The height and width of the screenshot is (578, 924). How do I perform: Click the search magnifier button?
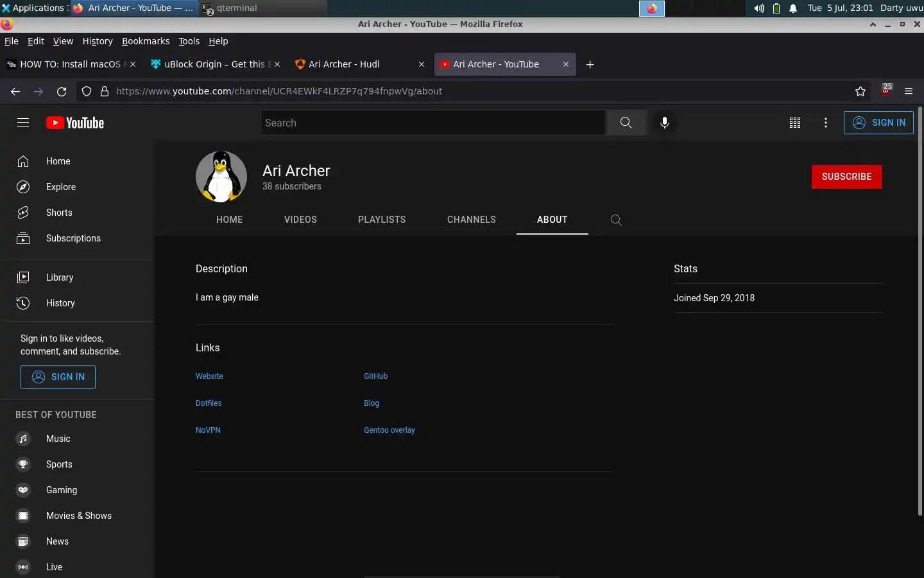click(626, 123)
